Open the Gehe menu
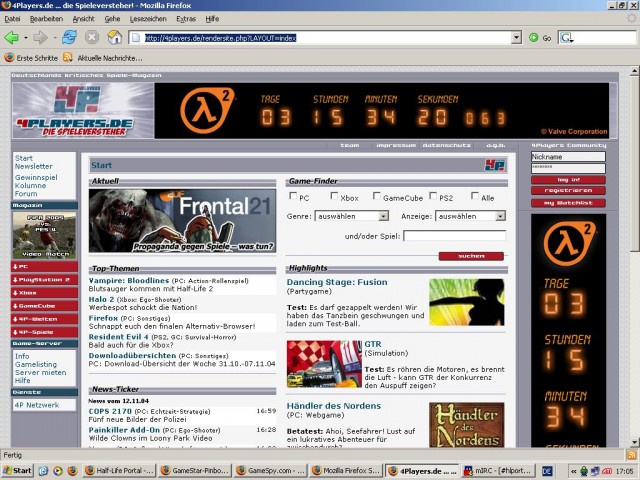This screenshot has height=480, width=640. point(112,19)
